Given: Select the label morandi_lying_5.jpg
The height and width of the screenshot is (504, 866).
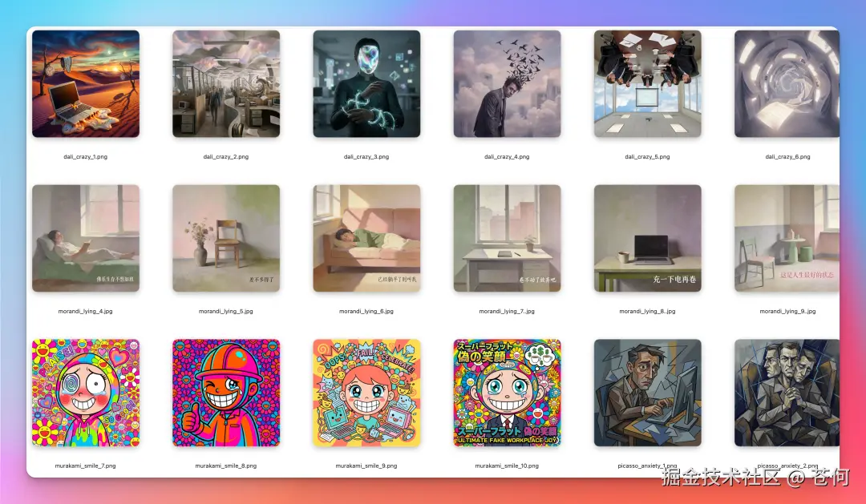Looking at the screenshot, I should click(226, 312).
